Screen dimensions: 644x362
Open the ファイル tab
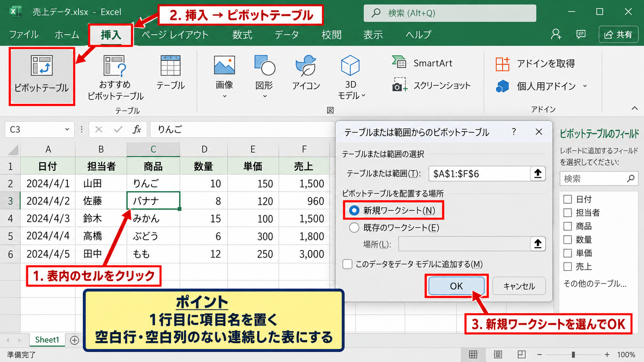click(x=24, y=35)
